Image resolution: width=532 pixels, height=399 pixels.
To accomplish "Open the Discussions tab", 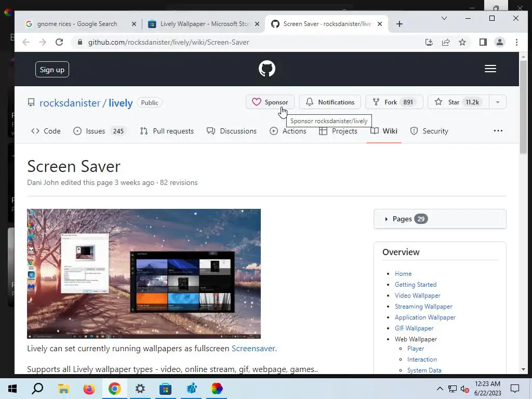I will pyautogui.click(x=232, y=131).
